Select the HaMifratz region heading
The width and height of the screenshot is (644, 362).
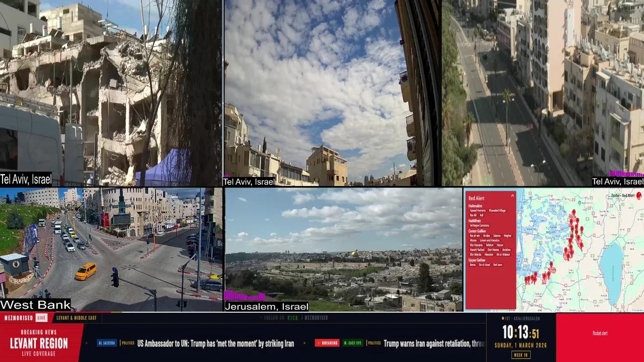click(x=474, y=221)
